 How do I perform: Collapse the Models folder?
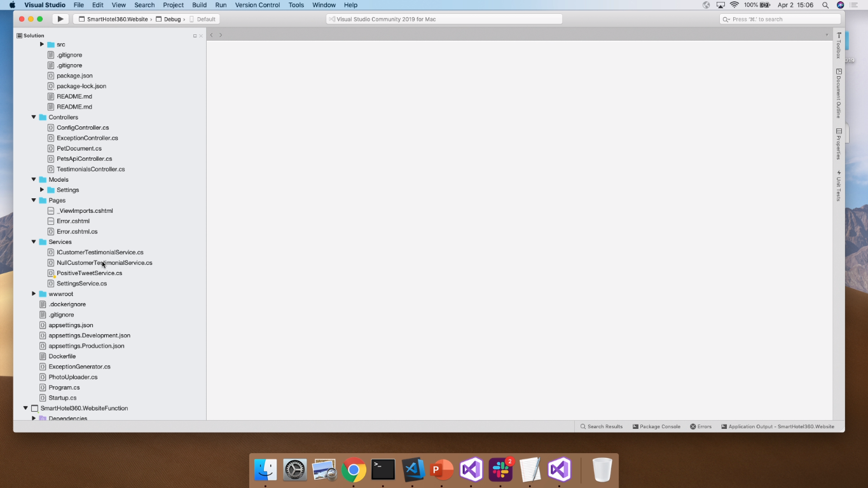[34, 179]
